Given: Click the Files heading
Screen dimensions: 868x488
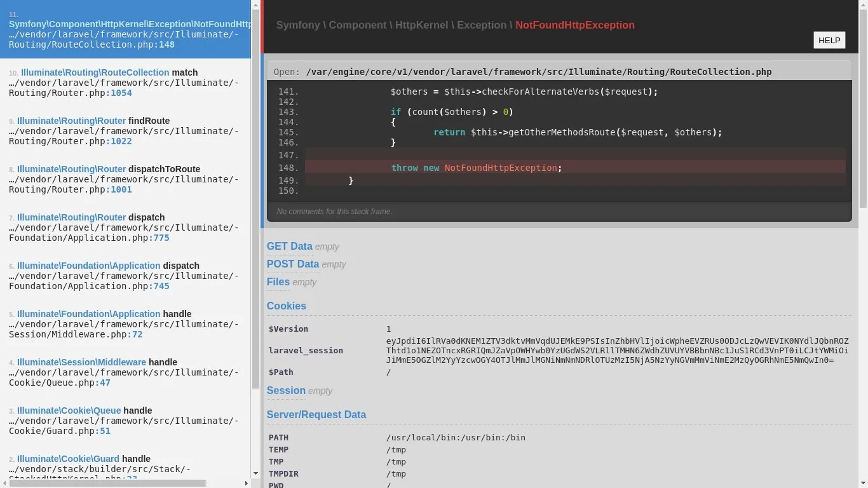Looking at the screenshot, I should click(x=278, y=282).
